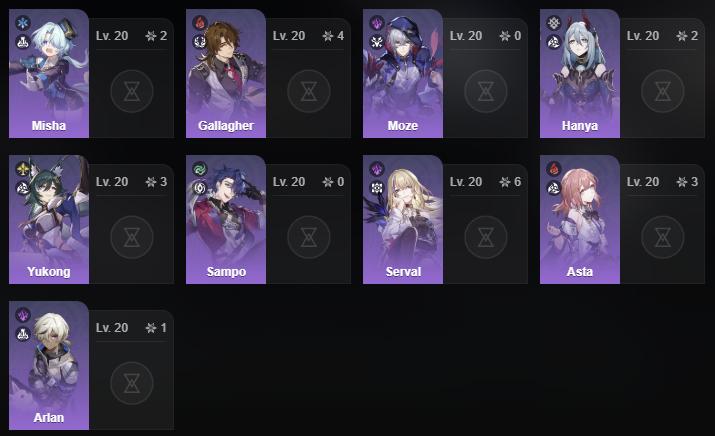Click Lv. 20 text on Serval's card
Viewport: 715px width, 436px height.
(x=466, y=182)
